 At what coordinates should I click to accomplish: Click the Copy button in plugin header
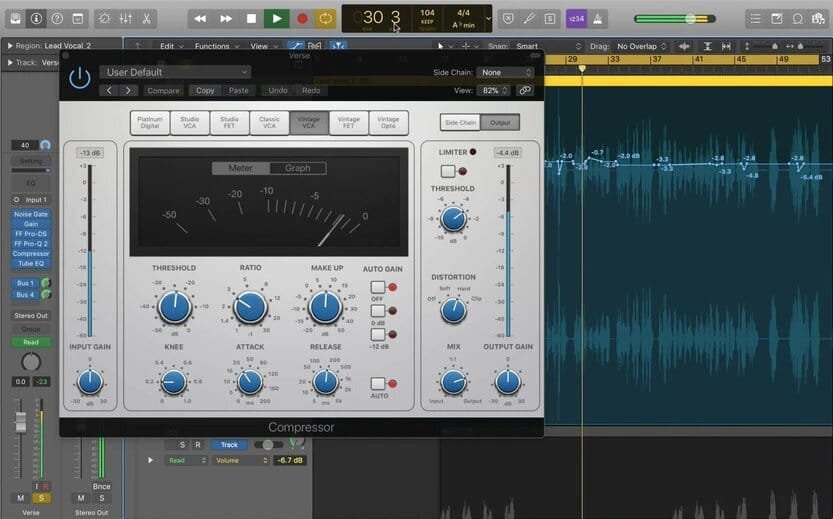coord(205,90)
